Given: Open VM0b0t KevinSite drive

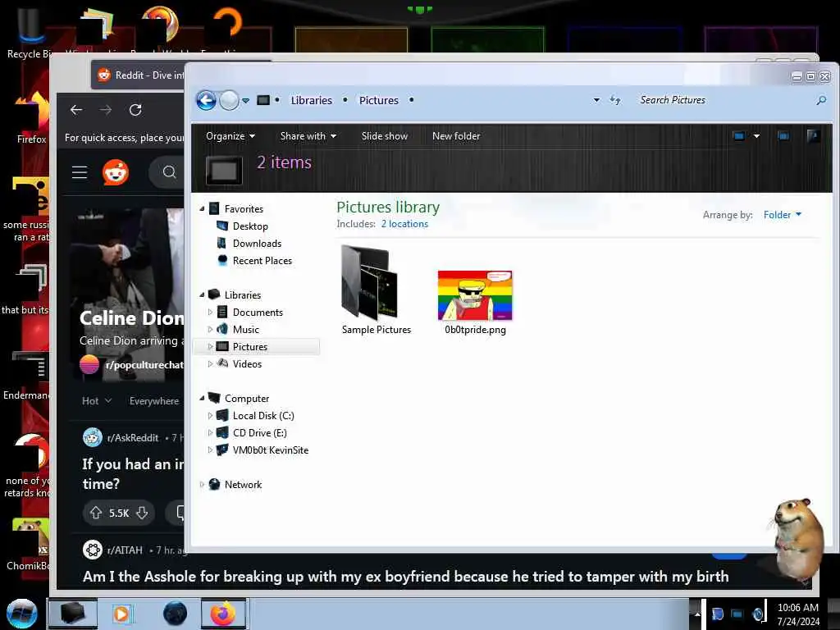Looking at the screenshot, I should coord(270,450).
